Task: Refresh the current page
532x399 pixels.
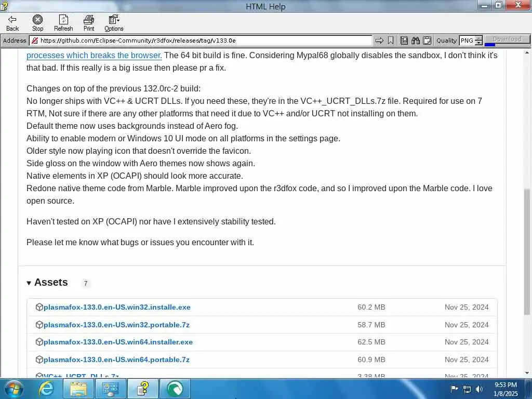Action: [x=63, y=23]
